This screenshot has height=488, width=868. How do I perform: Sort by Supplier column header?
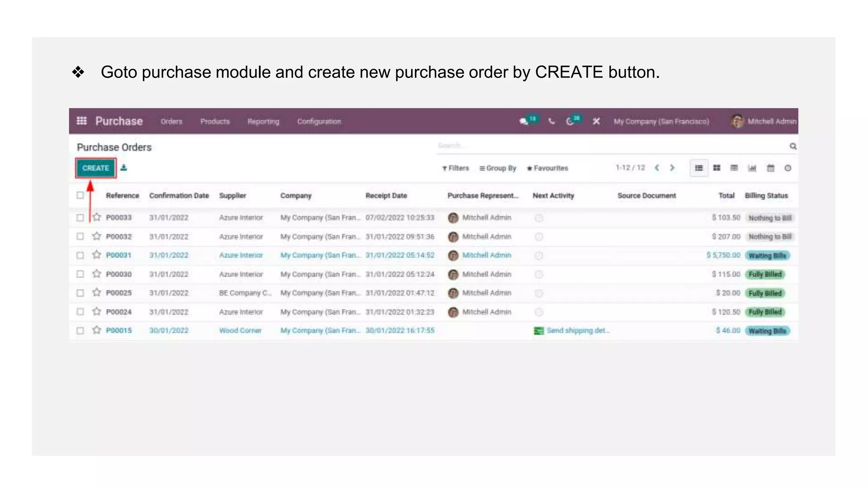point(232,196)
